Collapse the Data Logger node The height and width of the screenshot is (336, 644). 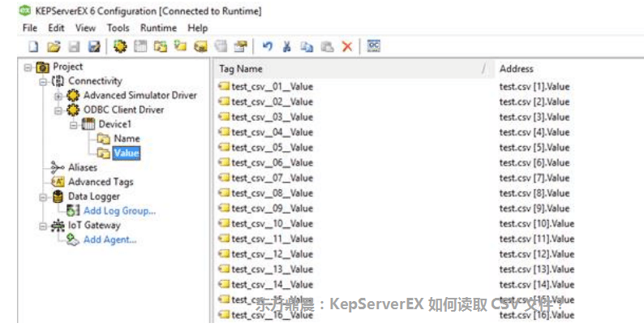[43, 197]
